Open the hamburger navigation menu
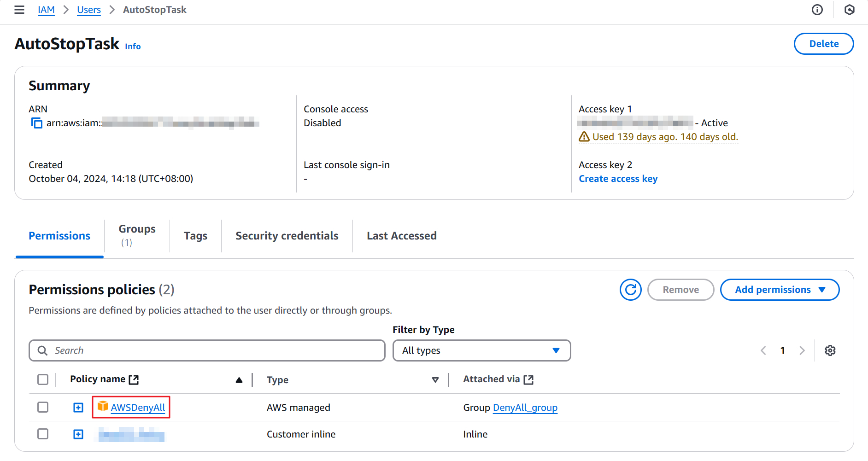Viewport: 868px width, 461px height. pyautogui.click(x=19, y=10)
